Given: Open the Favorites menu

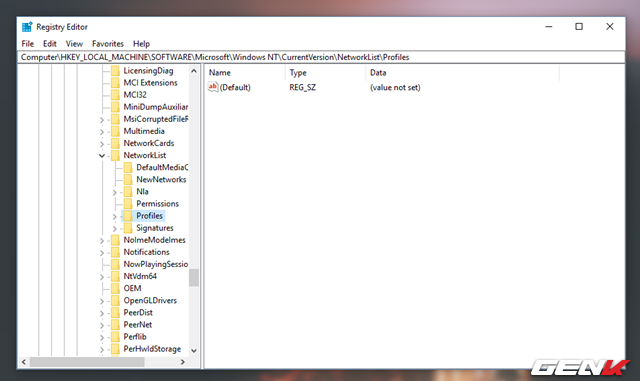Looking at the screenshot, I should click(x=108, y=44).
